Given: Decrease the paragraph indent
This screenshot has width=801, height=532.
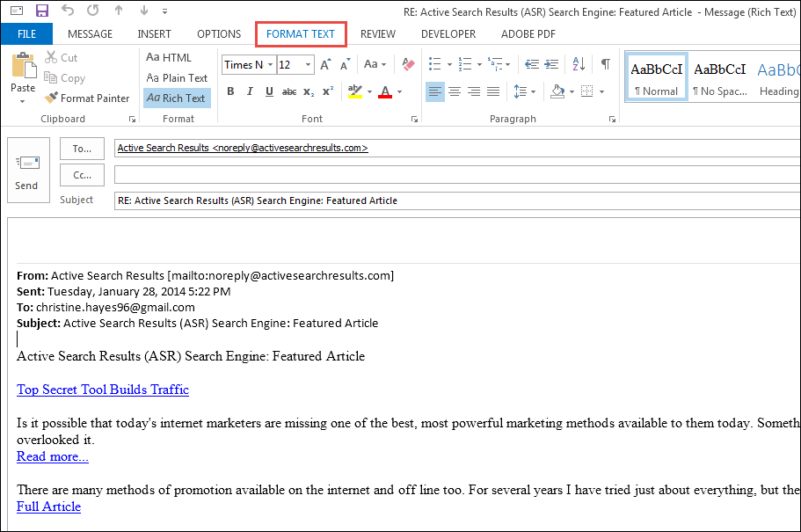Looking at the screenshot, I should click(532, 64).
